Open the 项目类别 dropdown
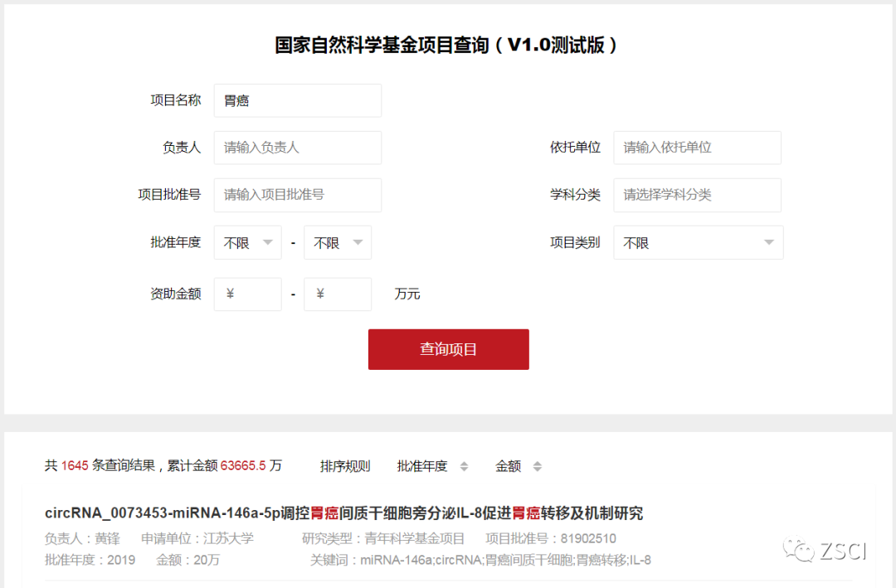The image size is (896, 588). [x=698, y=243]
